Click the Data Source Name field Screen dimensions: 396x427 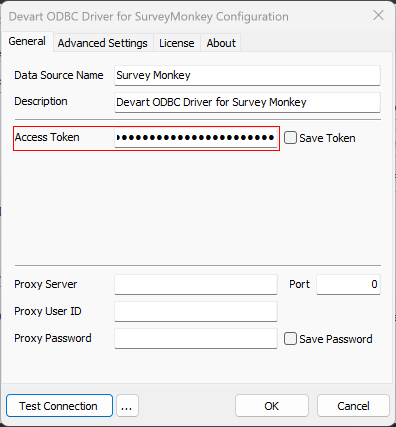(247, 75)
